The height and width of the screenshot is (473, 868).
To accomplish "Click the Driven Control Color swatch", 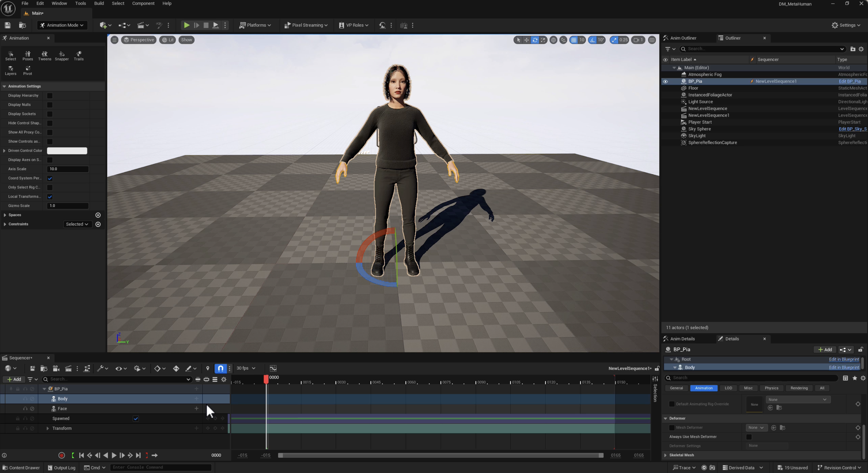I will [x=67, y=151].
